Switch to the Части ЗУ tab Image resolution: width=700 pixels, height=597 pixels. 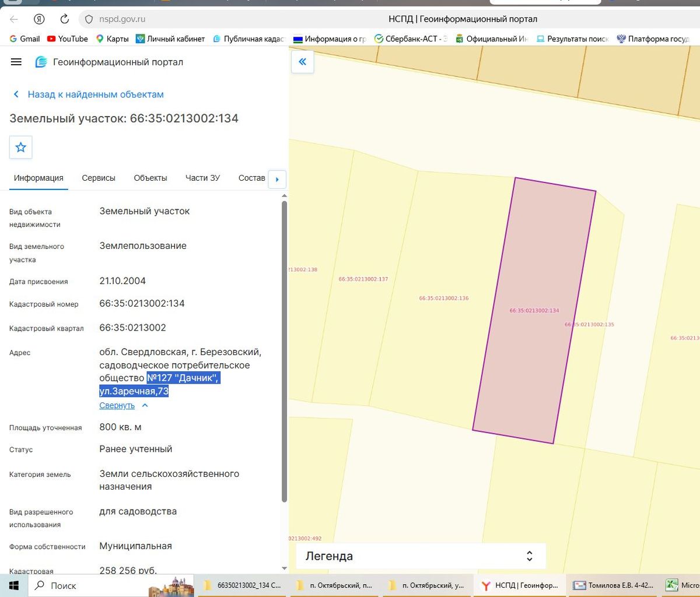point(202,178)
